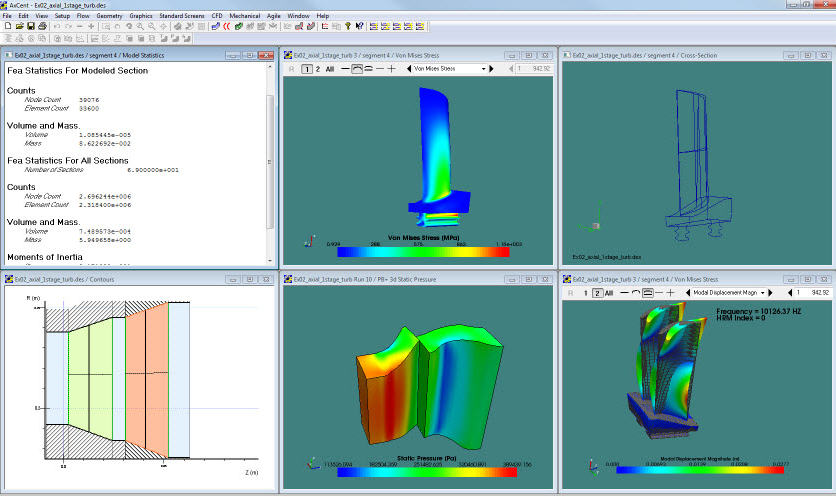The image size is (836, 496).
Task: Open the Window menu
Action: 299,16
